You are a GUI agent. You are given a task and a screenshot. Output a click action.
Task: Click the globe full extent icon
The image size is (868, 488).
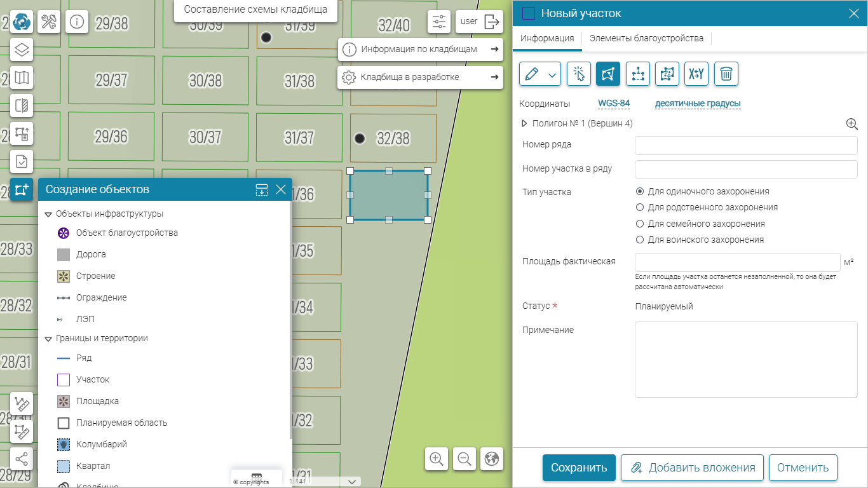click(x=492, y=459)
